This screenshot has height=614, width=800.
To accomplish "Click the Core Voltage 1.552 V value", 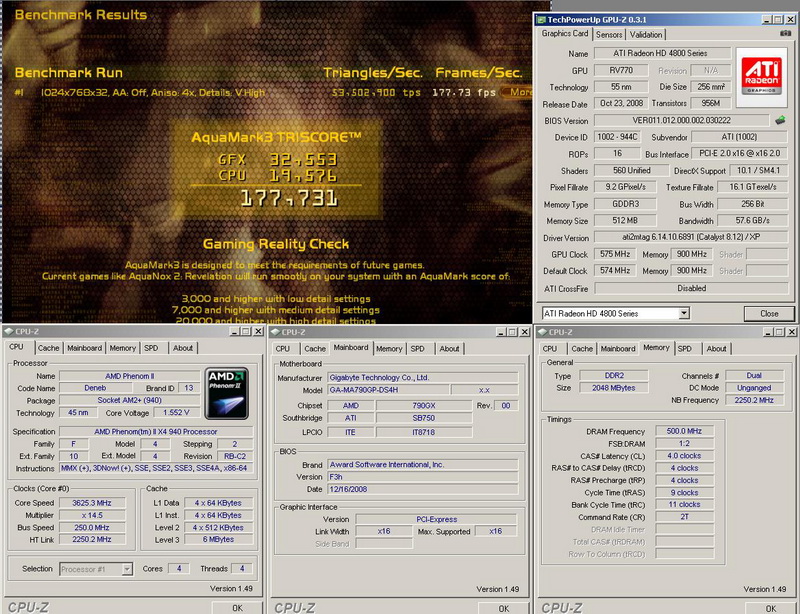I will [x=177, y=412].
